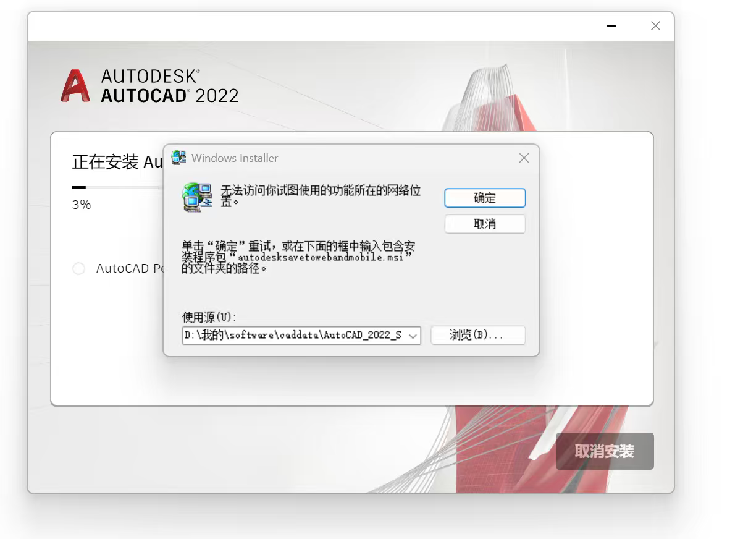Click the Windows Installer title bar icon

tap(178, 158)
